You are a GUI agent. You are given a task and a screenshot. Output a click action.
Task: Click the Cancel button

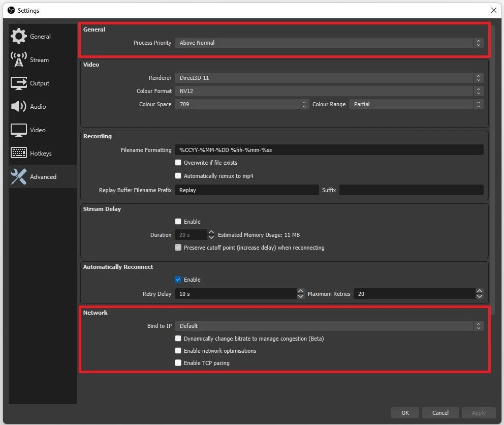coord(440,412)
